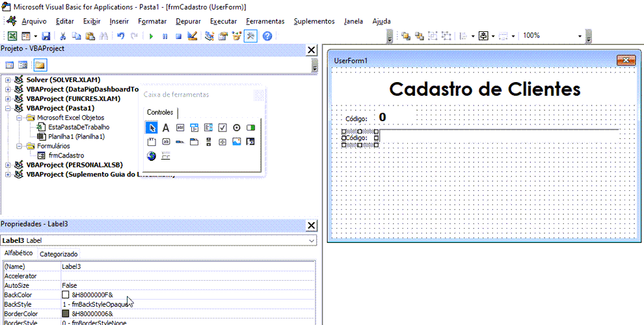The image size is (644, 325).
Task: Select the CheckBox tool in toolbox
Action: (x=222, y=128)
